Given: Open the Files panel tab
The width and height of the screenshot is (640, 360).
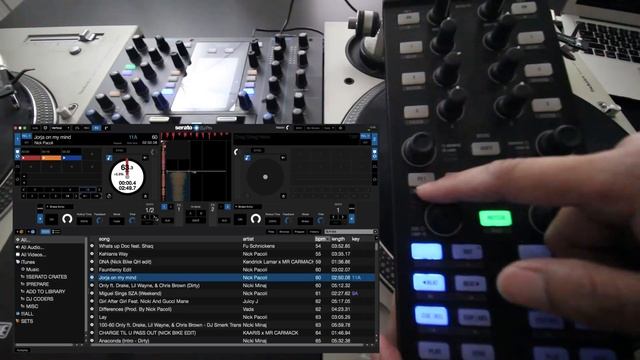Looking at the screenshot, I should (x=271, y=232).
